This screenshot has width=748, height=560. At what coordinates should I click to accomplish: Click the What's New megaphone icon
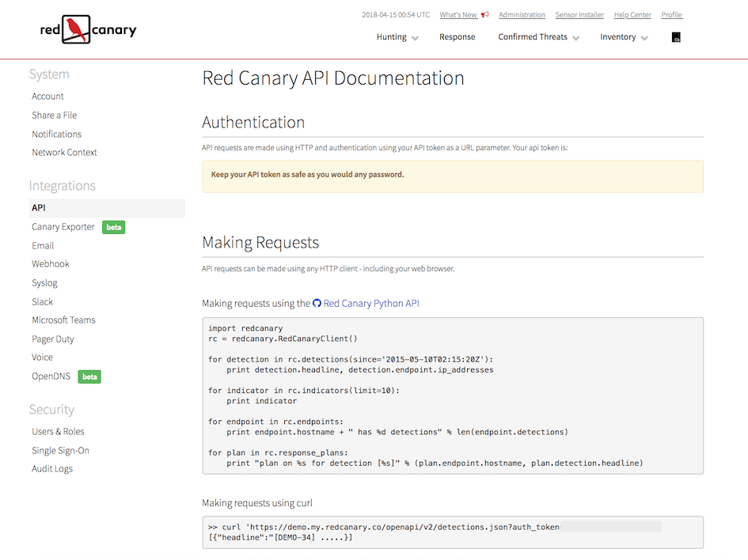pos(484,15)
